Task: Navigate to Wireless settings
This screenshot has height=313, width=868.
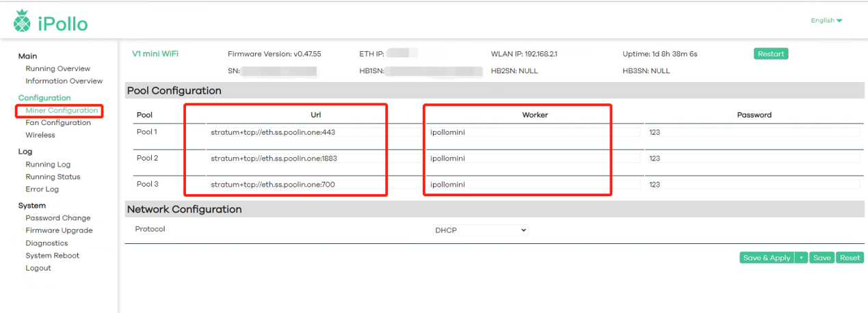Action: click(x=40, y=135)
